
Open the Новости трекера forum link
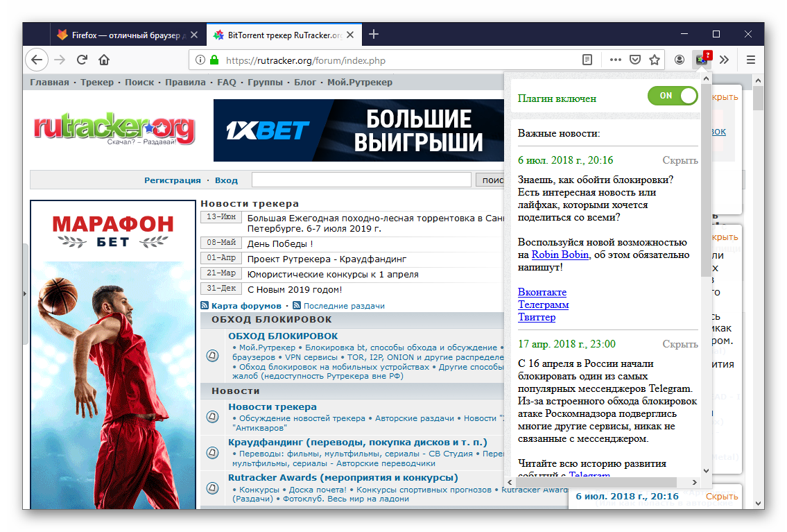pyautogui.click(x=273, y=407)
